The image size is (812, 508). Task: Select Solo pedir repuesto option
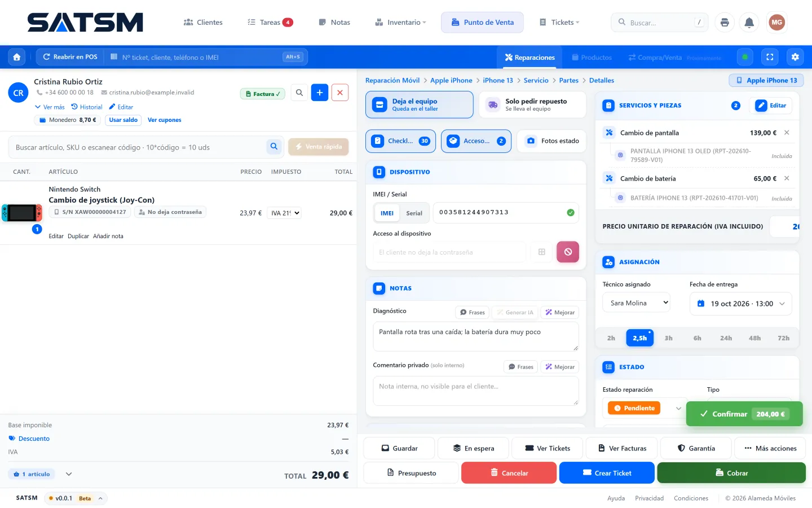(533, 105)
